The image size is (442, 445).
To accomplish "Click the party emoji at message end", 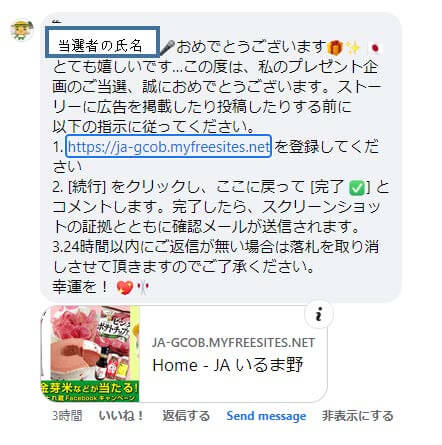I will pyautogui.click(x=143, y=288).
